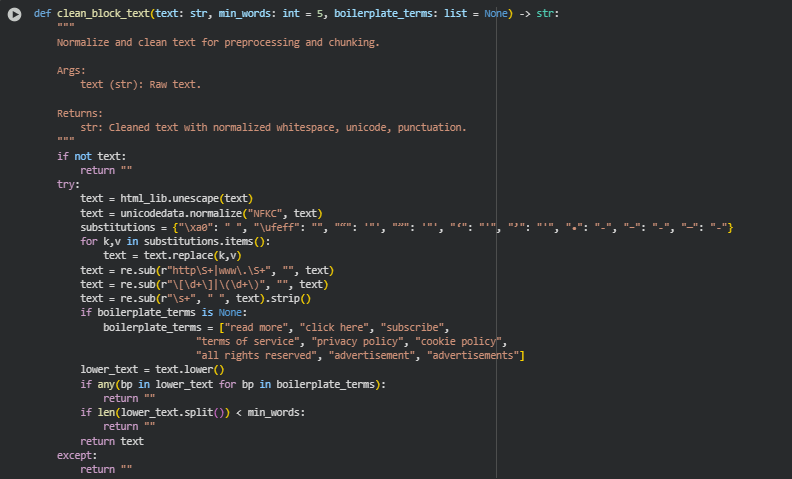Click the except: keyword

(x=77, y=455)
